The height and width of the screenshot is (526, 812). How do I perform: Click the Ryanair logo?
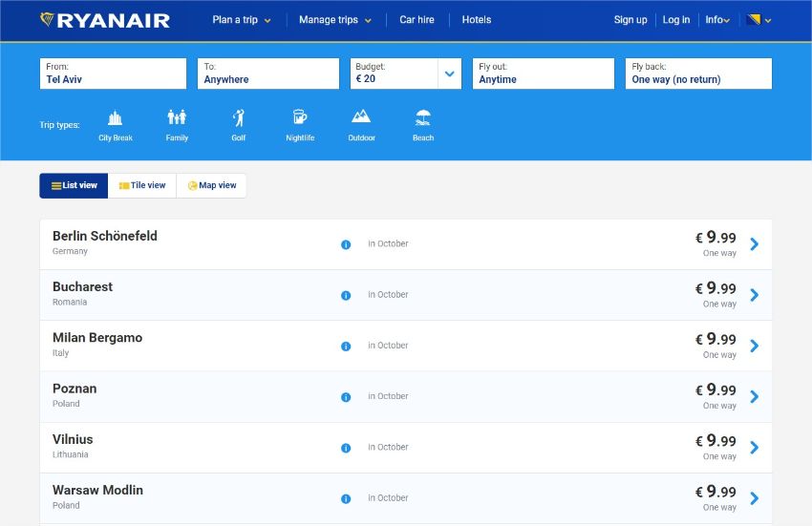click(x=105, y=20)
